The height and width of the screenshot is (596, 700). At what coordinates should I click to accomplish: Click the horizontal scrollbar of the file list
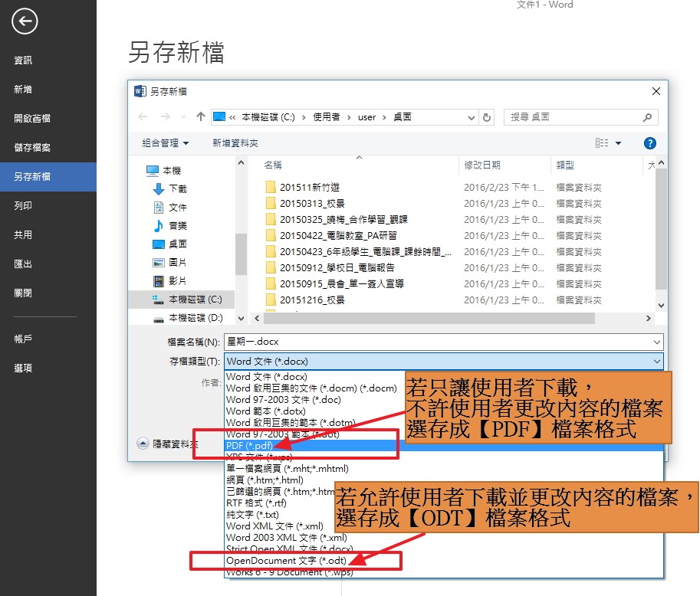pyautogui.click(x=429, y=318)
